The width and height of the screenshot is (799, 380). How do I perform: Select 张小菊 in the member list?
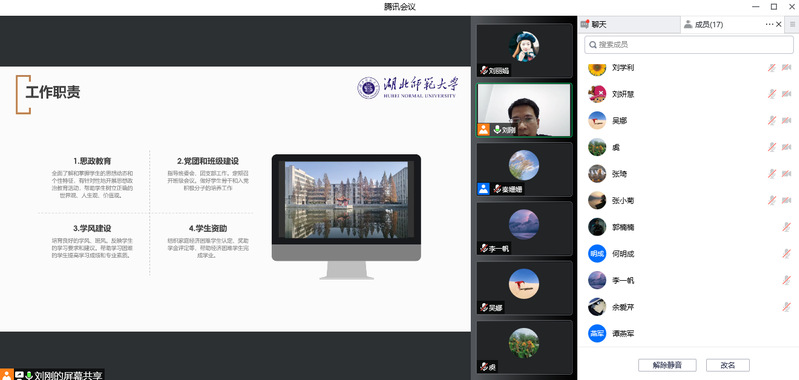[688, 200]
